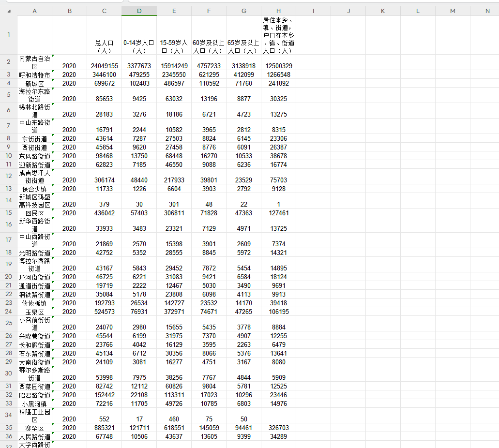Viewport: 499px width, 448px height.
Task: Select the 赛罕区 cell in column A
Action: pos(34,428)
